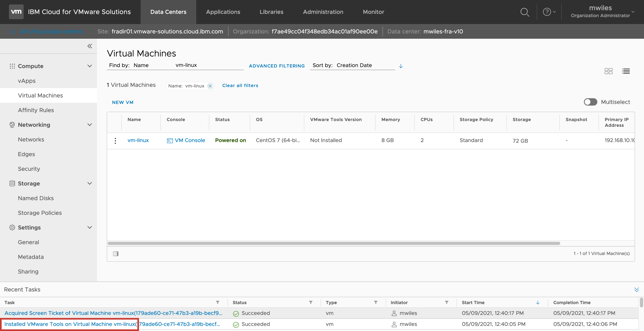
Task: Filter the Task column in Recent Tasks
Action: click(217, 302)
